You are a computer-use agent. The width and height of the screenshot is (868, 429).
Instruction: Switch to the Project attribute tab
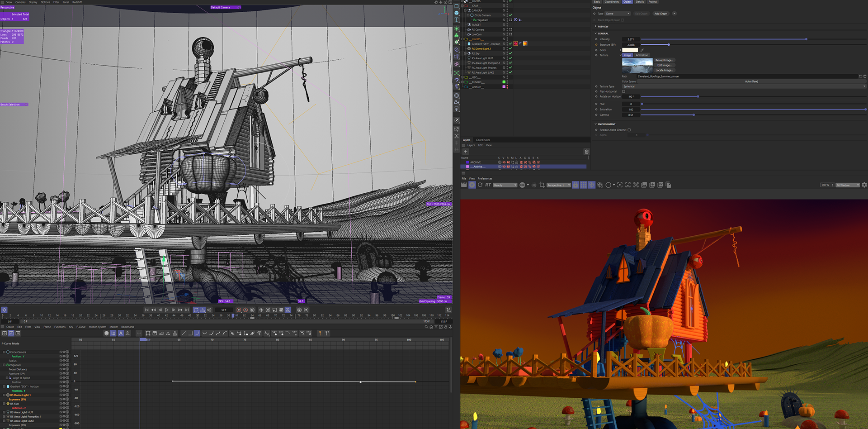[653, 2]
